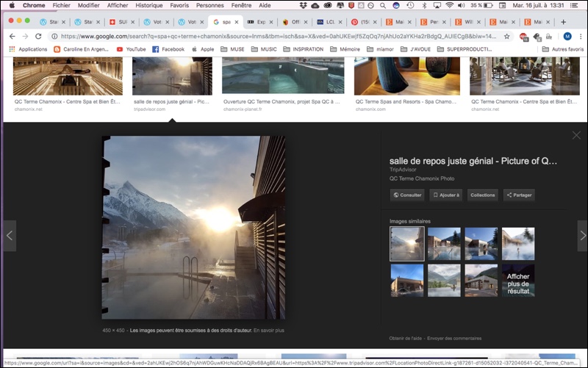Open a new Chrome tab

[564, 22]
